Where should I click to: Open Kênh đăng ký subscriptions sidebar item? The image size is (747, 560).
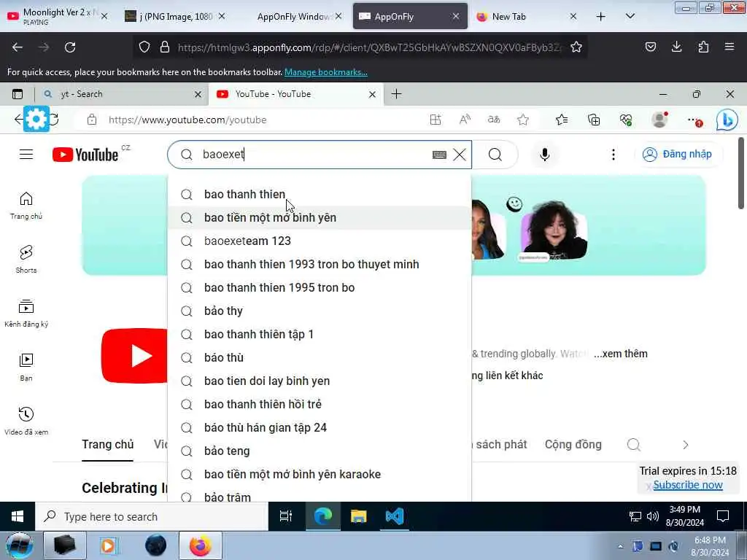(26, 314)
